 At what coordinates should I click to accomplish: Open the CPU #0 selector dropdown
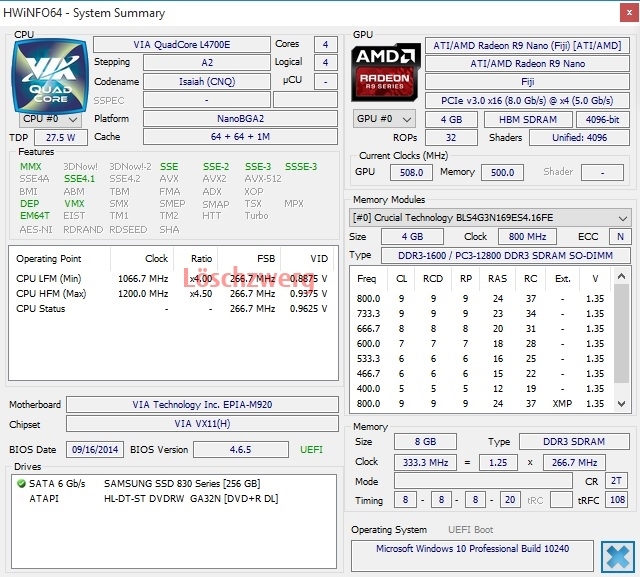(50, 119)
